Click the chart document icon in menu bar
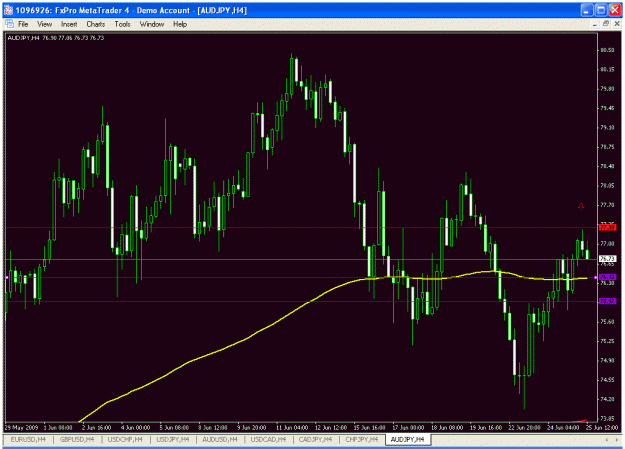 [9, 24]
